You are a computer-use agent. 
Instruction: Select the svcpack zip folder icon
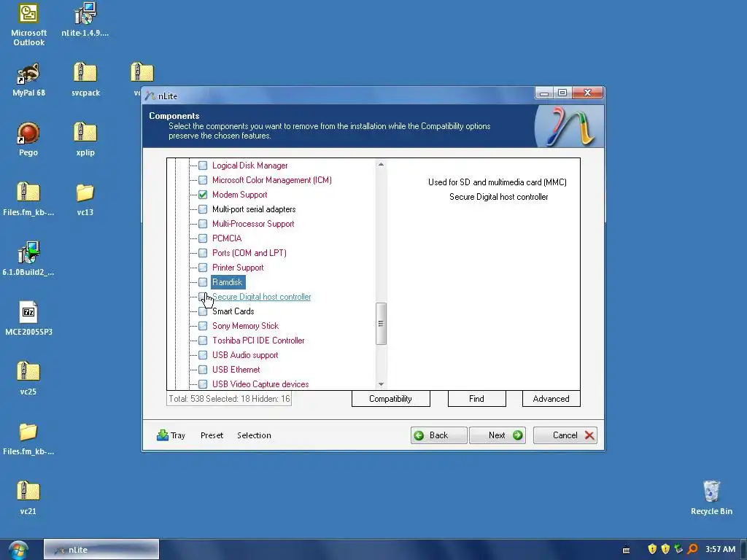click(85, 79)
